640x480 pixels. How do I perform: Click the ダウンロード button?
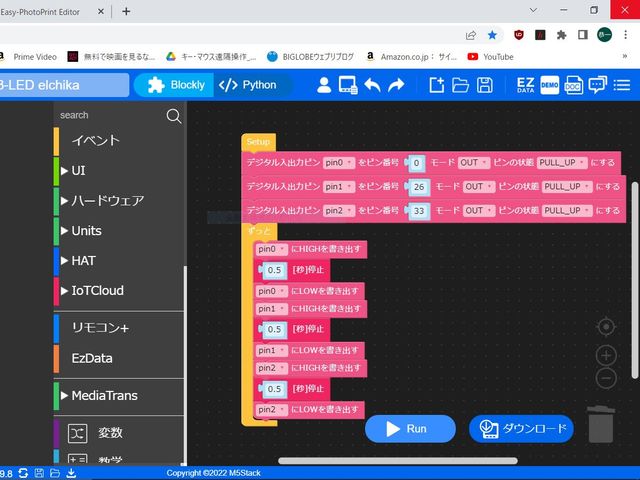[x=521, y=429]
